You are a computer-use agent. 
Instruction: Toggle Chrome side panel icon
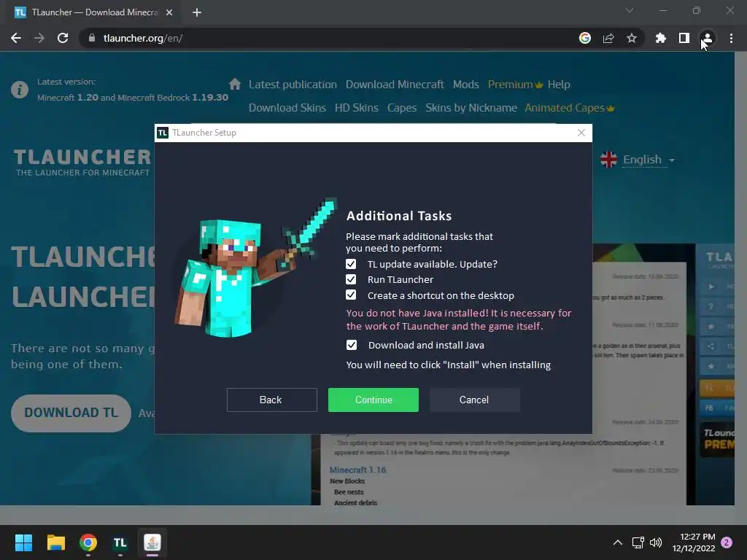pos(684,38)
